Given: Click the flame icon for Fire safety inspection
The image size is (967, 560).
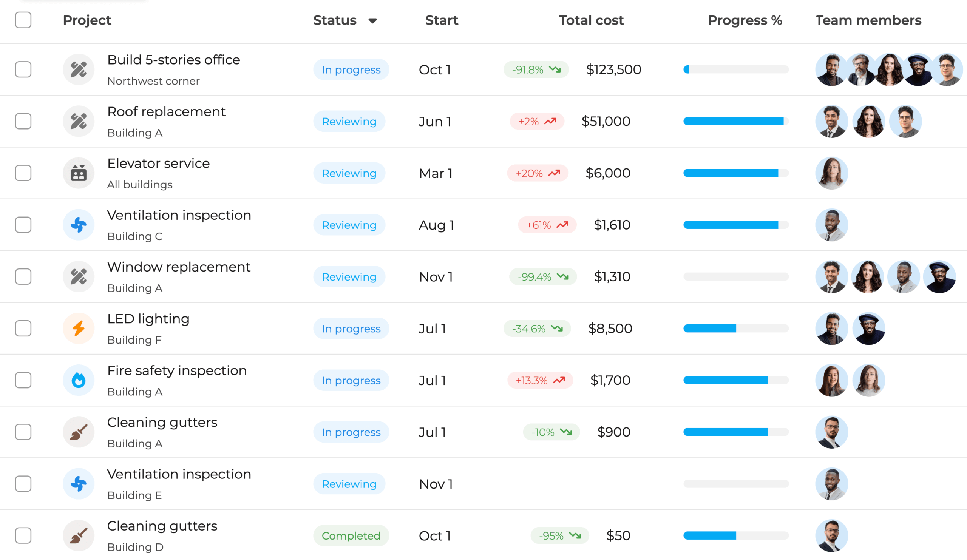Looking at the screenshot, I should pos(79,380).
